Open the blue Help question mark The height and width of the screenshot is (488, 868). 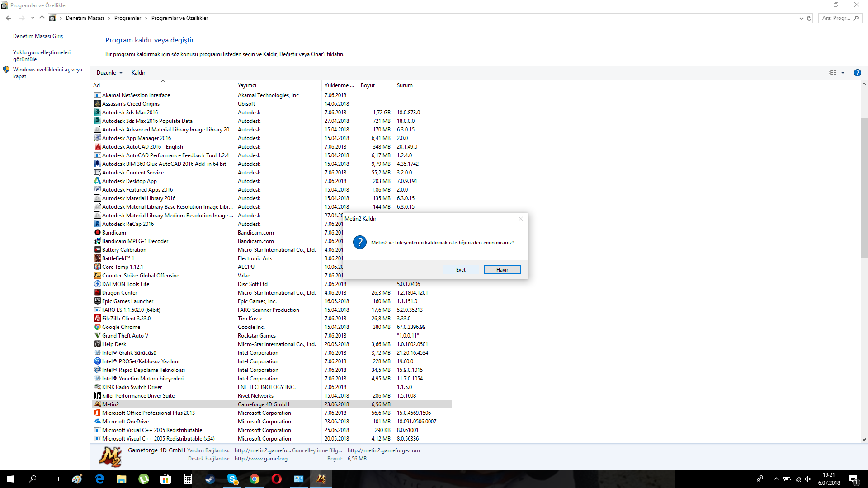coord(857,73)
